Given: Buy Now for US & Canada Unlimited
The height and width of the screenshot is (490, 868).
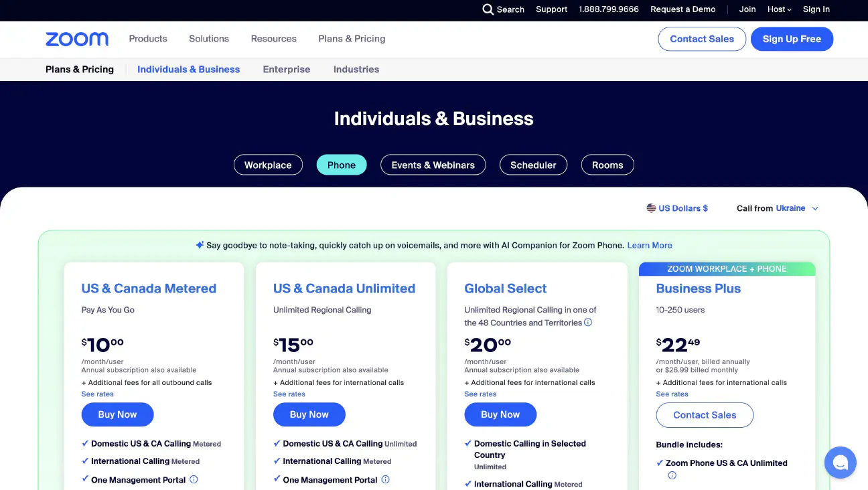Looking at the screenshot, I should [x=309, y=414].
